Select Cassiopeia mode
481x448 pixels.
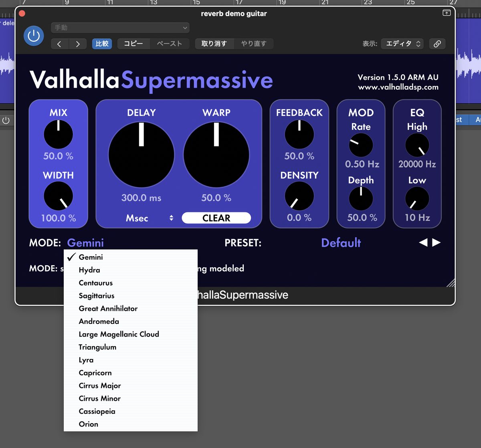pyautogui.click(x=131, y=411)
